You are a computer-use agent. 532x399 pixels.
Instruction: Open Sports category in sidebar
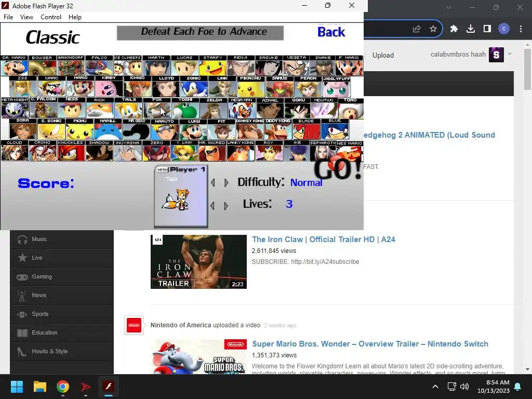[62, 314]
